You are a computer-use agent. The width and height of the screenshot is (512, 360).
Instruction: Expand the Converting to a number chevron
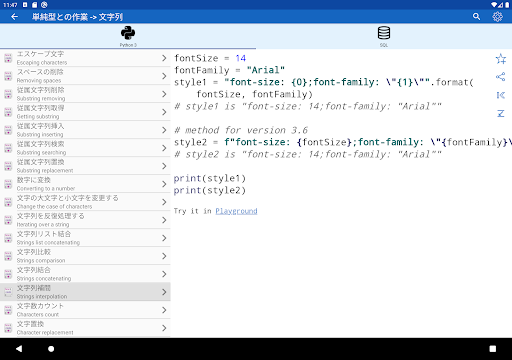point(164,184)
